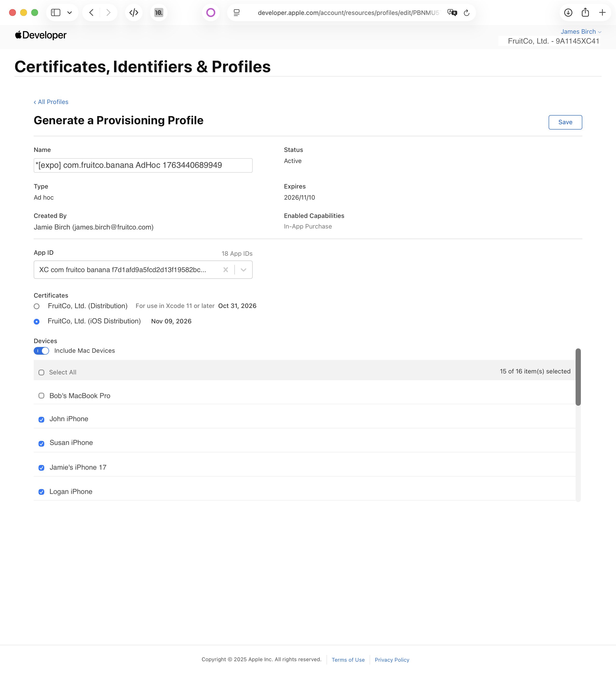Image resolution: width=616 pixels, height=679 pixels.
Task: Click the Apple Developer logo
Action: click(41, 35)
